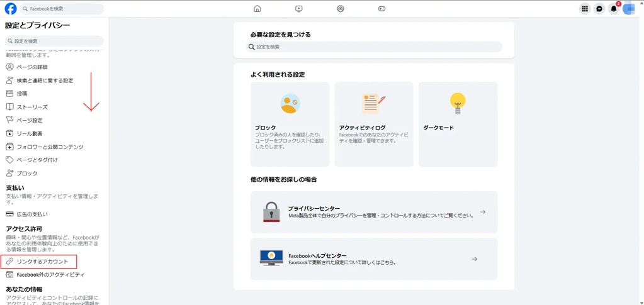Open プライバシーセンター arrow
644x305 pixels.
(483, 212)
